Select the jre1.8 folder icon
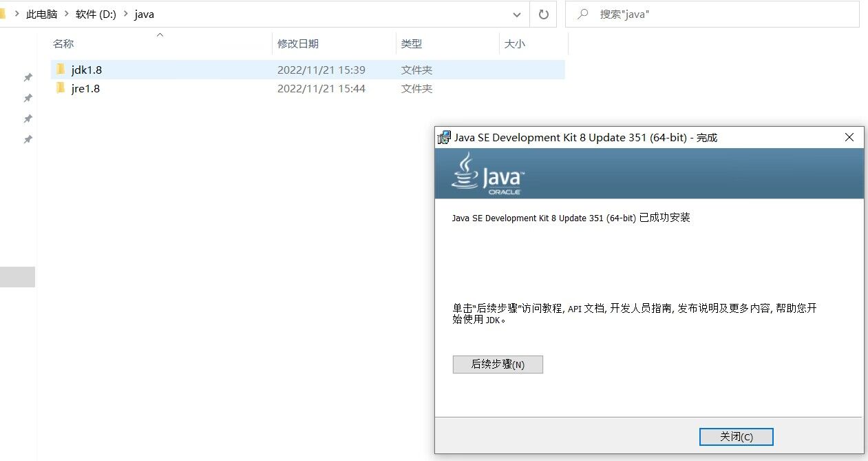Screen dimensions: 868x461 (61, 88)
